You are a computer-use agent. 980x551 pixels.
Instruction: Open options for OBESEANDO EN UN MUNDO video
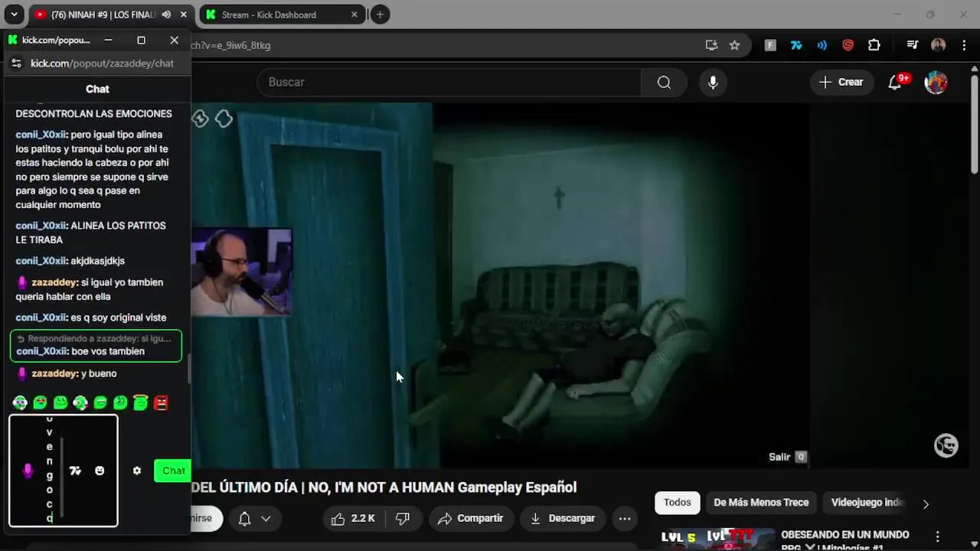point(937,537)
